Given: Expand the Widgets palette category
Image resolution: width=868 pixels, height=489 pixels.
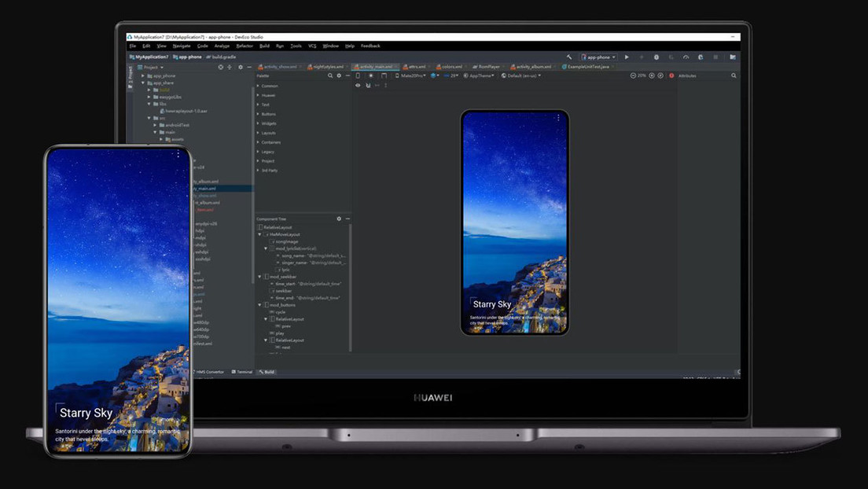Looking at the screenshot, I should (x=267, y=123).
